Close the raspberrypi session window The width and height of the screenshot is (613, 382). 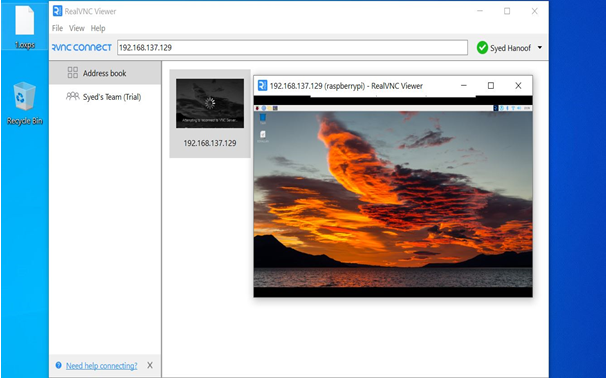518,85
